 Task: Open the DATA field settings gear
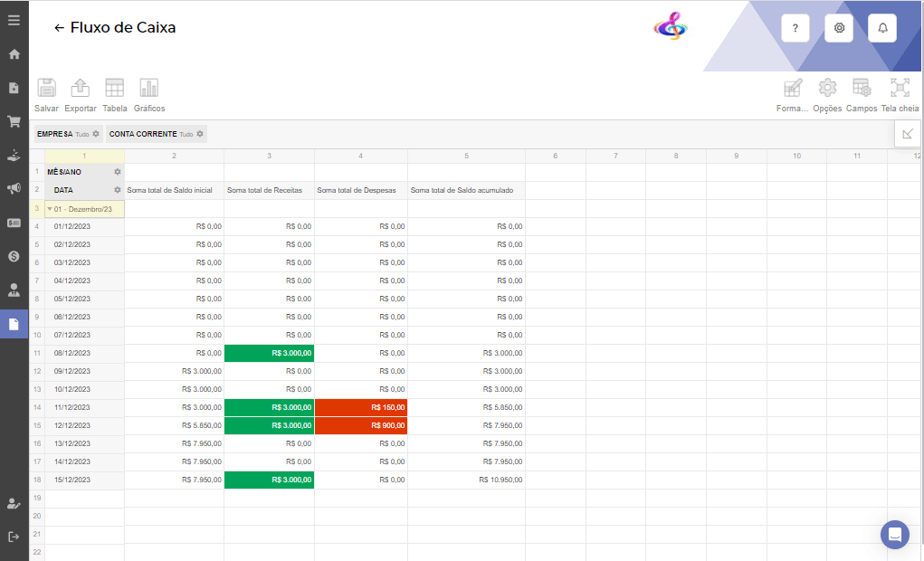tap(117, 190)
